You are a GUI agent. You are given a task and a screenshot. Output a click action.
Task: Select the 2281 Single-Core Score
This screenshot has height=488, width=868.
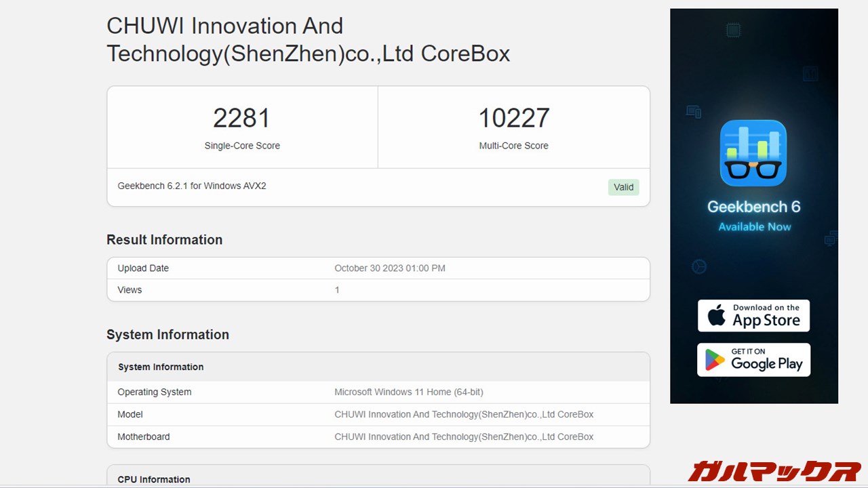click(x=242, y=118)
